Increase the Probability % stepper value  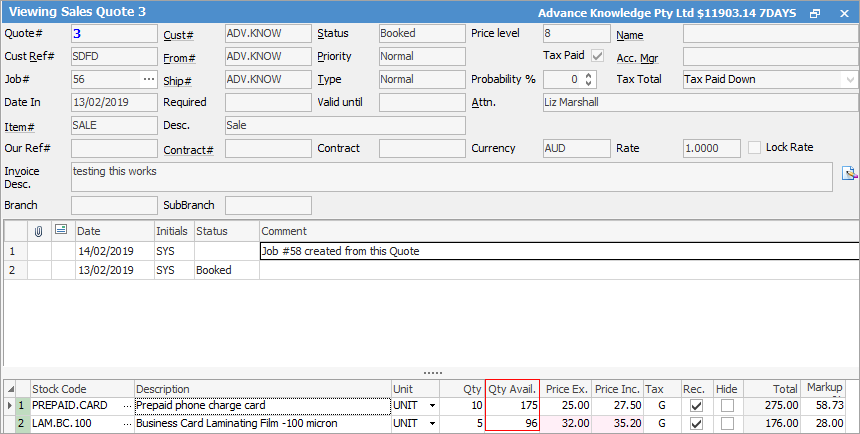tap(589, 75)
